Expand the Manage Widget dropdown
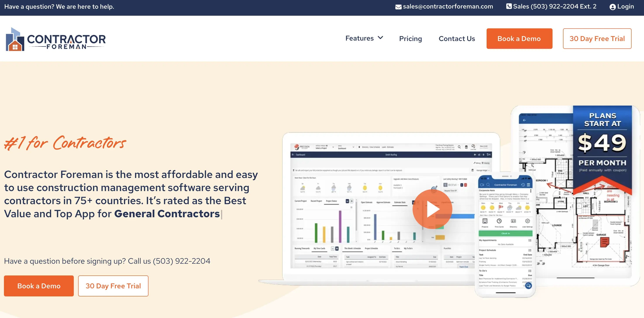644x318 pixels. point(482,171)
